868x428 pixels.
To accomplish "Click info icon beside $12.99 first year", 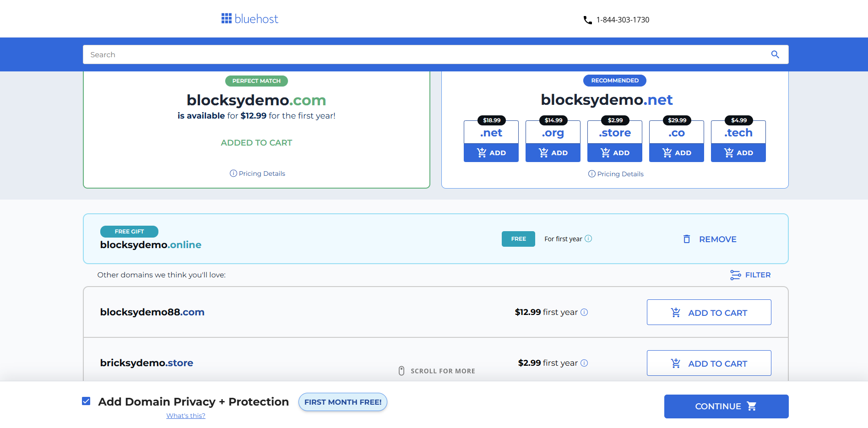I will coord(584,312).
